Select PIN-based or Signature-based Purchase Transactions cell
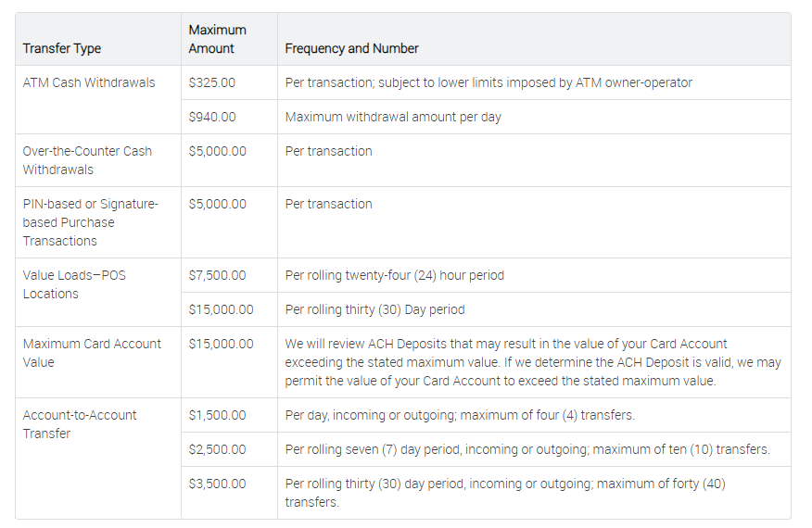Image resolution: width=812 pixels, height=528 pixels. [90, 222]
